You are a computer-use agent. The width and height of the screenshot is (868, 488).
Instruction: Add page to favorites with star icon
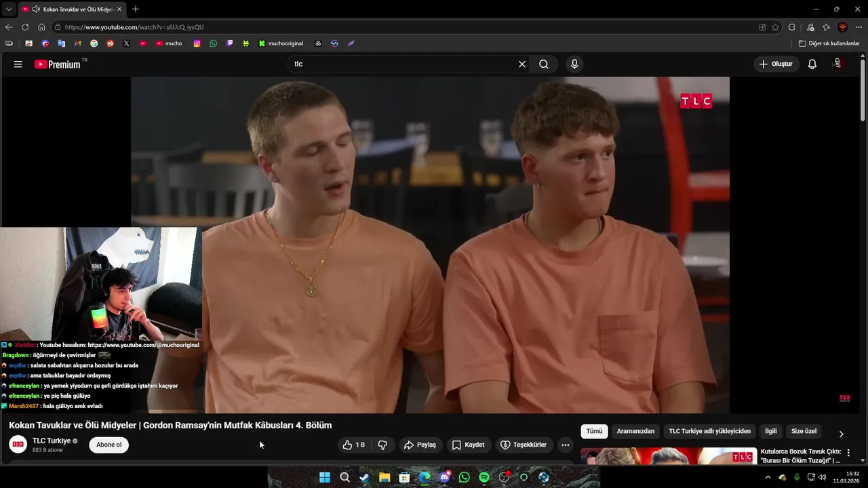point(775,27)
